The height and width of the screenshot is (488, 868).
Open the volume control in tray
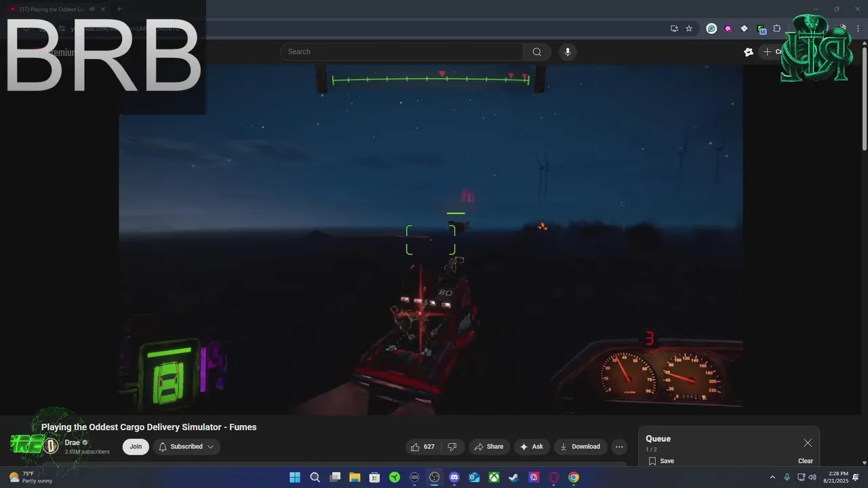tap(812, 477)
